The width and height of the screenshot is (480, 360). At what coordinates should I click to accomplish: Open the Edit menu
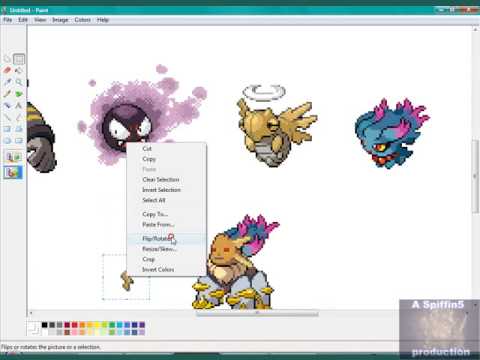point(23,20)
